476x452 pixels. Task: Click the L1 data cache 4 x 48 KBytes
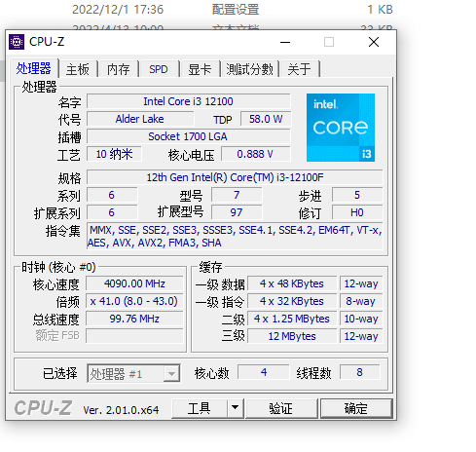click(x=292, y=283)
